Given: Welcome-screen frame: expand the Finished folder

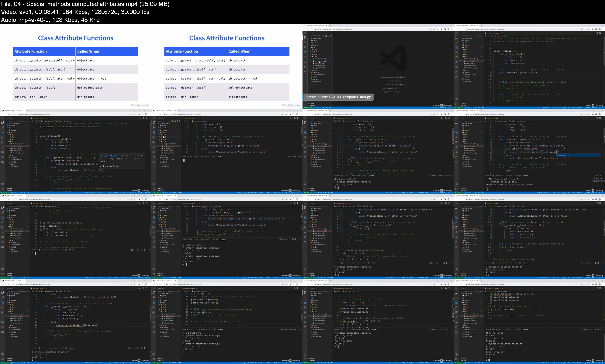Looking at the screenshot, I should 320,45.
